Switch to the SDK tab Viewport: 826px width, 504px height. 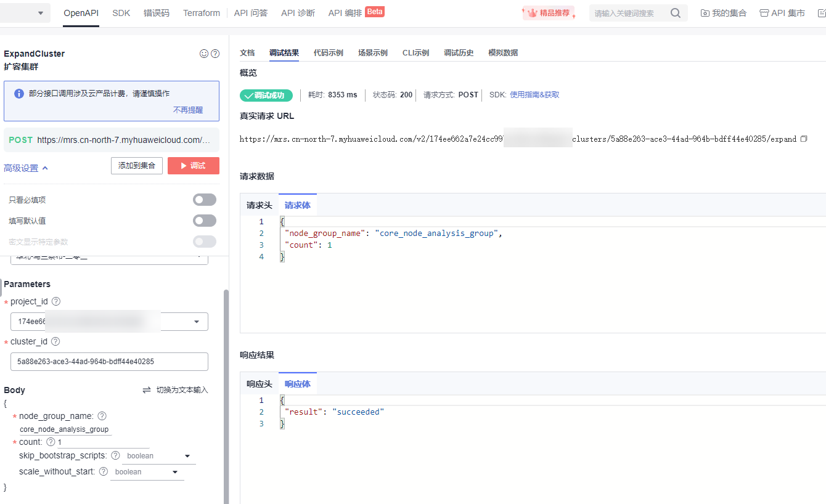121,13
